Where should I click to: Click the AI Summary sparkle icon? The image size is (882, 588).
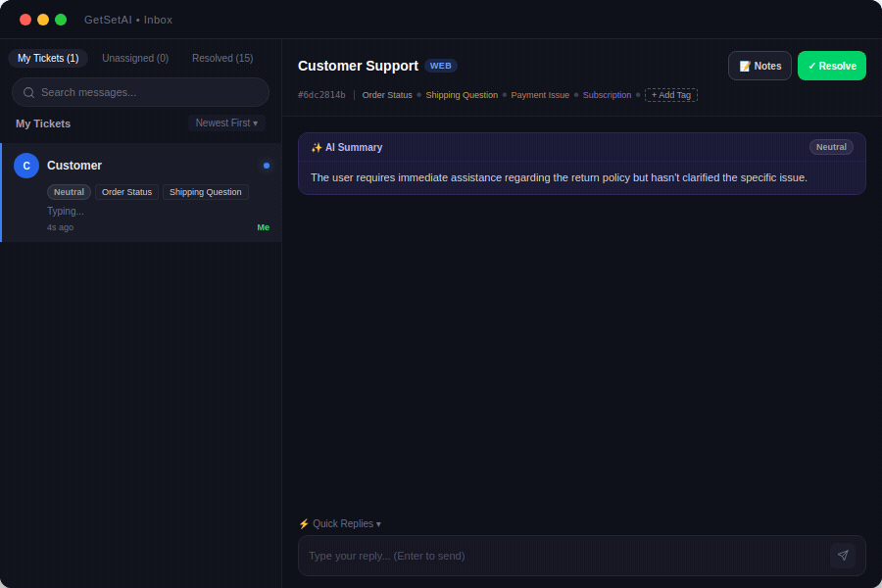click(317, 147)
